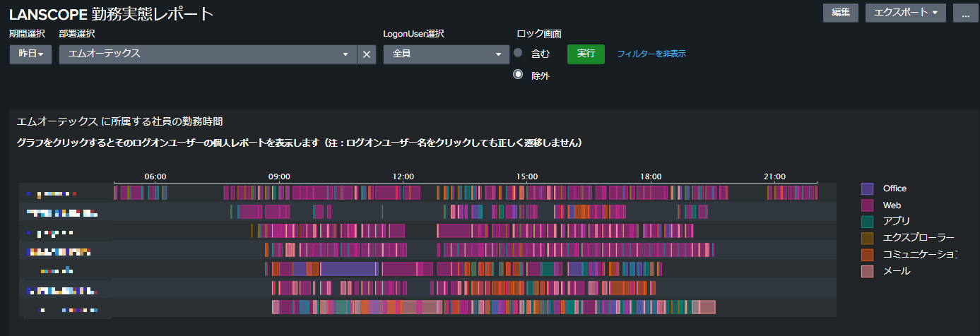The width and height of the screenshot is (980, 336).
Task: Open the エクスポート menu
Action: click(x=905, y=13)
